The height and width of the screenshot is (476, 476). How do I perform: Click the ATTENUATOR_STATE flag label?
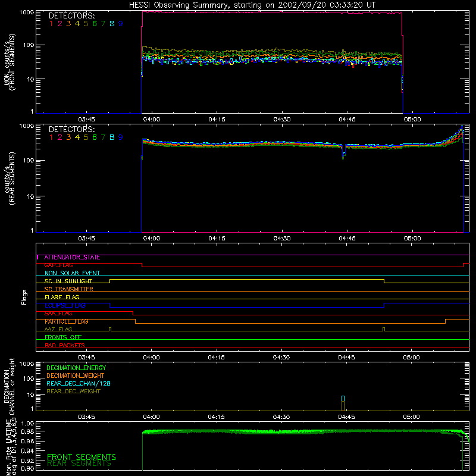[72, 258]
